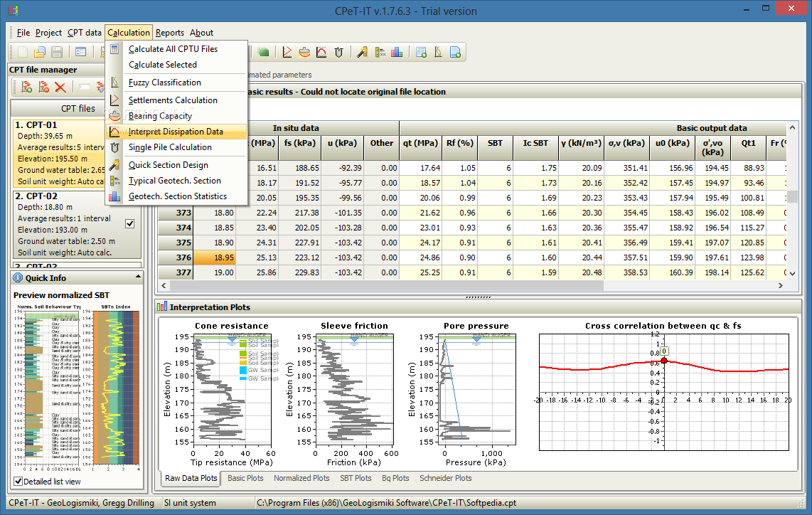This screenshot has width=812, height=515.
Task: Click the Bearing Capacity toolbar icon
Action: (304, 52)
